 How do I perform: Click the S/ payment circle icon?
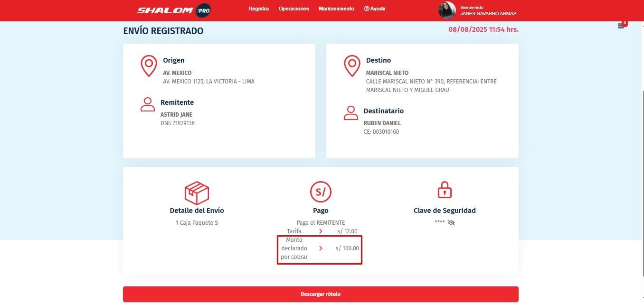tap(321, 192)
